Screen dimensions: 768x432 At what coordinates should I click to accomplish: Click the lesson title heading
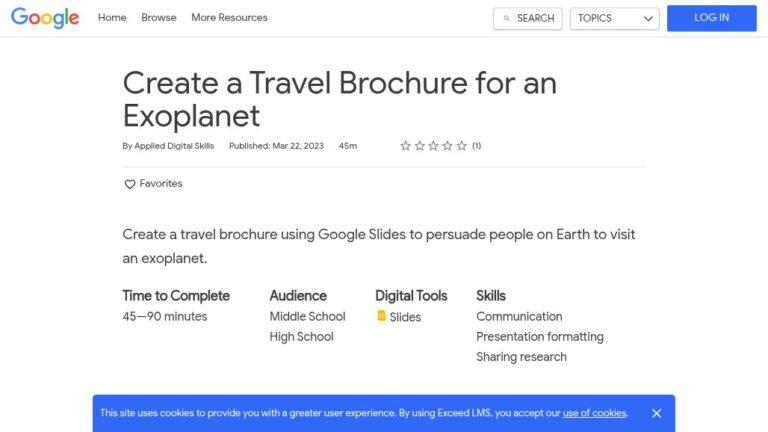339,99
